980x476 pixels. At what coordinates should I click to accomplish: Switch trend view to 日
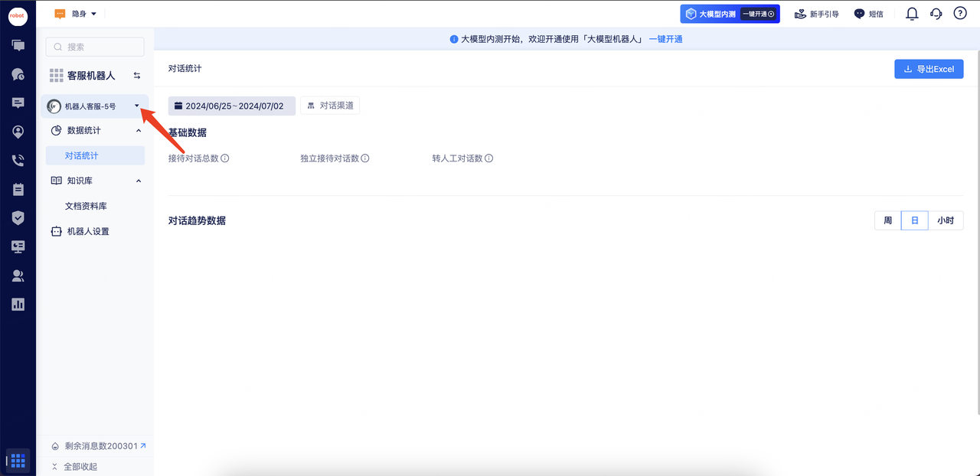914,220
